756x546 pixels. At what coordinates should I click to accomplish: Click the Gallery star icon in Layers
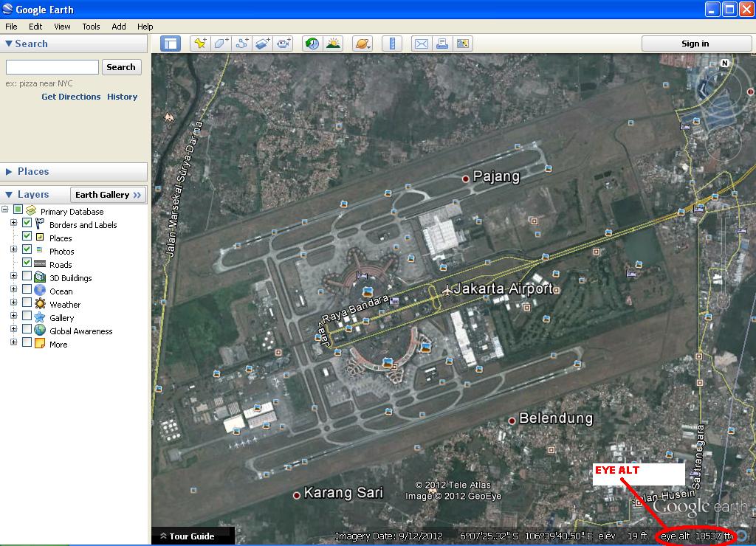pyautogui.click(x=40, y=317)
